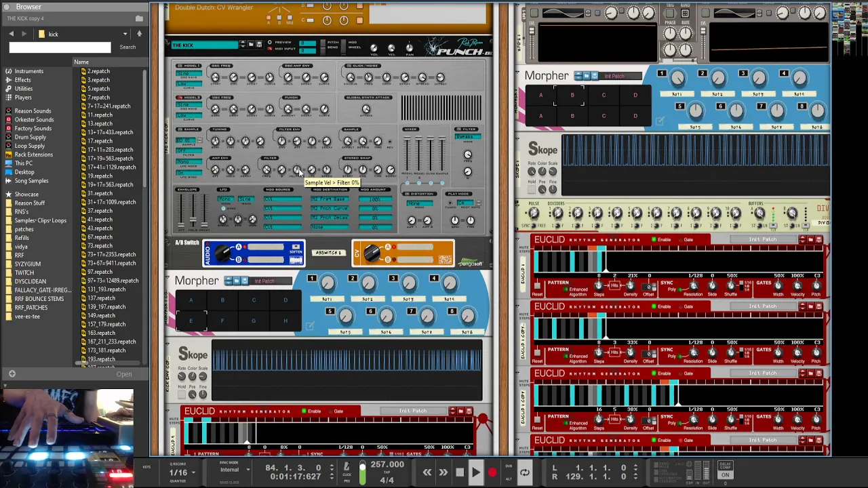
Task: Select the 97+73=12489.repatch file
Action: tap(113, 281)
